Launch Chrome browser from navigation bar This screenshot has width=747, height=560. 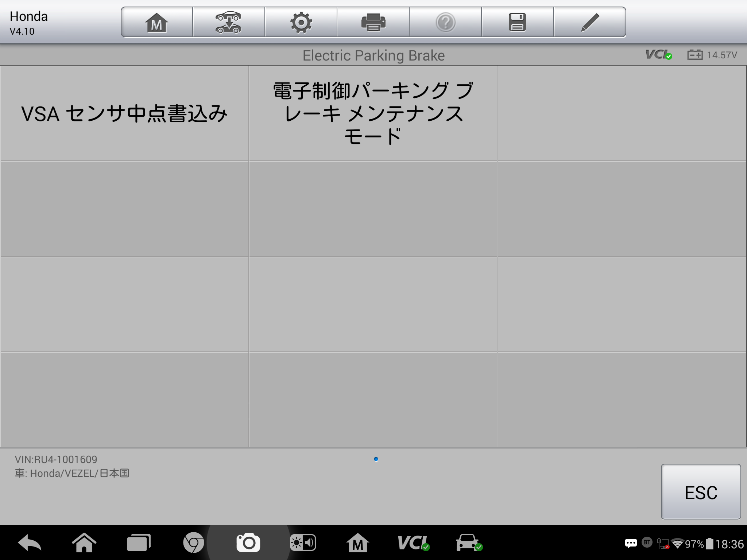[x=193, y=543]
